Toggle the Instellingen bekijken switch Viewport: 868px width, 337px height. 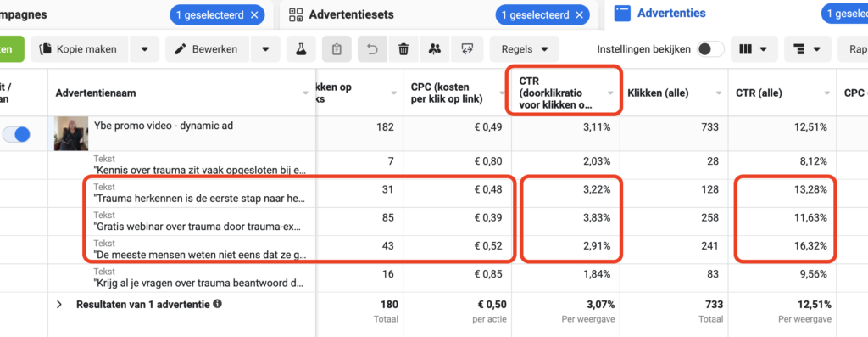(711, 49)
